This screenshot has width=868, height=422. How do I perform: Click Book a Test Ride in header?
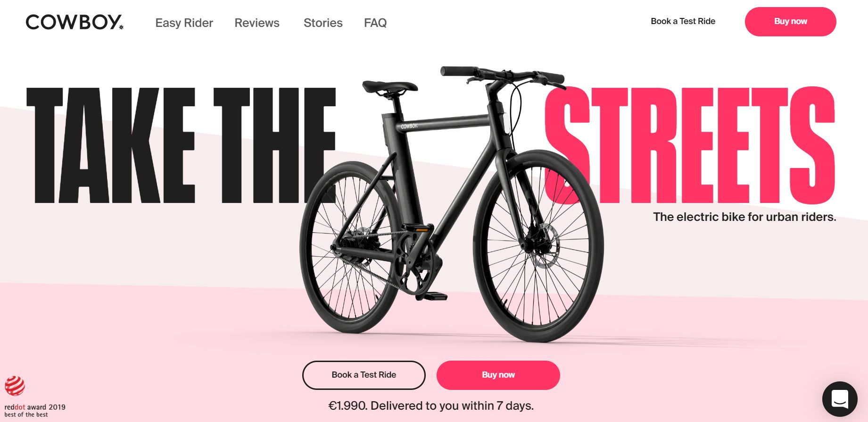click(x=683, y=21)
